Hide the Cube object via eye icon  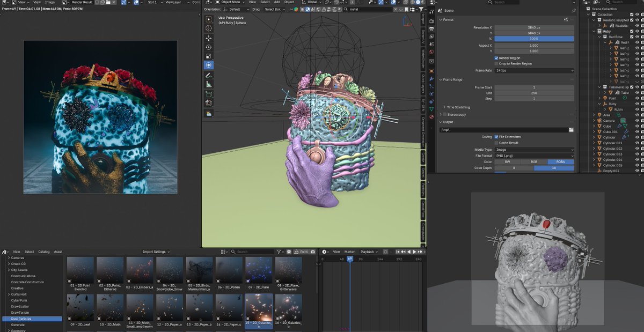(637, 127)
